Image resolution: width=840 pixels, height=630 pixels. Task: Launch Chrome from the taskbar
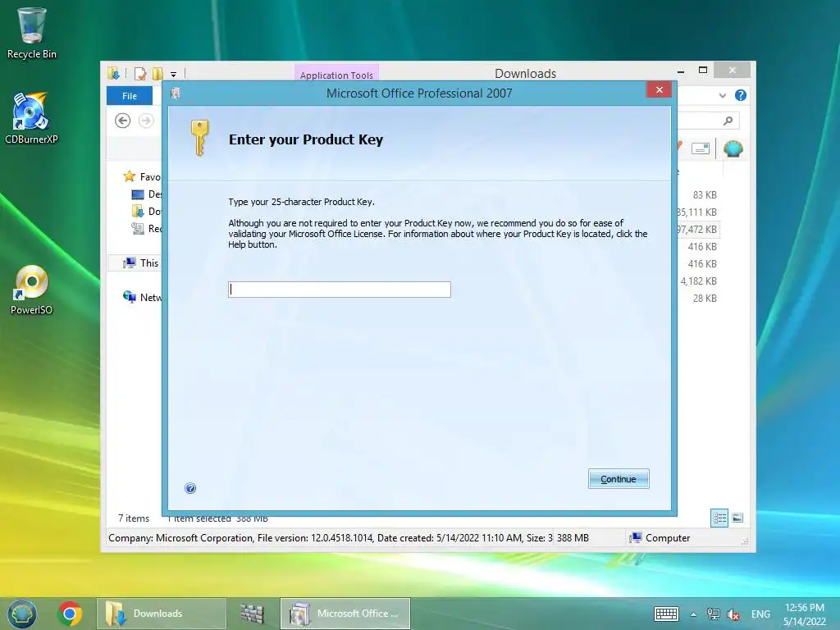[x=70, y=614]
